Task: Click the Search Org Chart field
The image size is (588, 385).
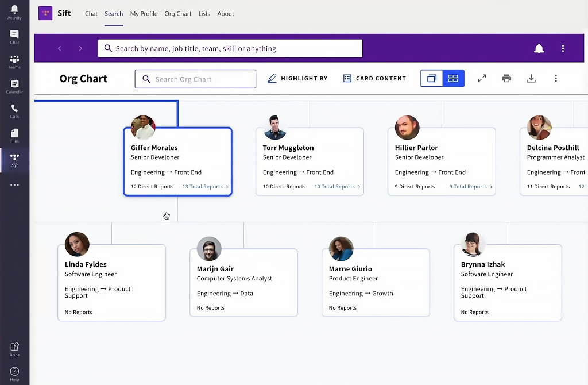Action: 195,79
